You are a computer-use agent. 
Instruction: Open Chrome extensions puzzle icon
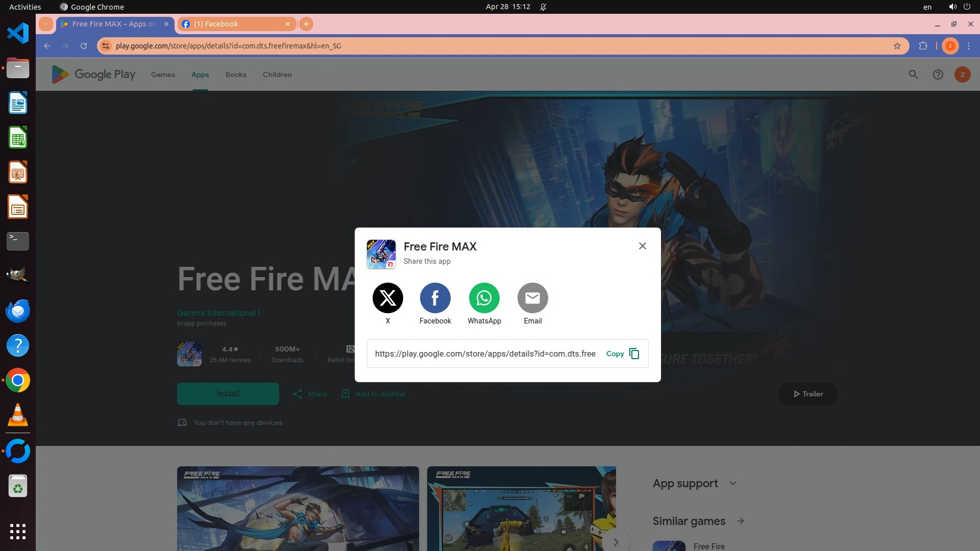pyautogui.click(x=923, y=46)
